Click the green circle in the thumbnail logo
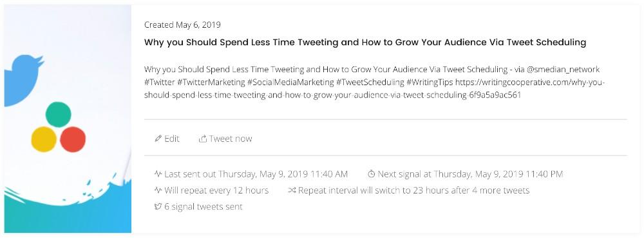 59,115
